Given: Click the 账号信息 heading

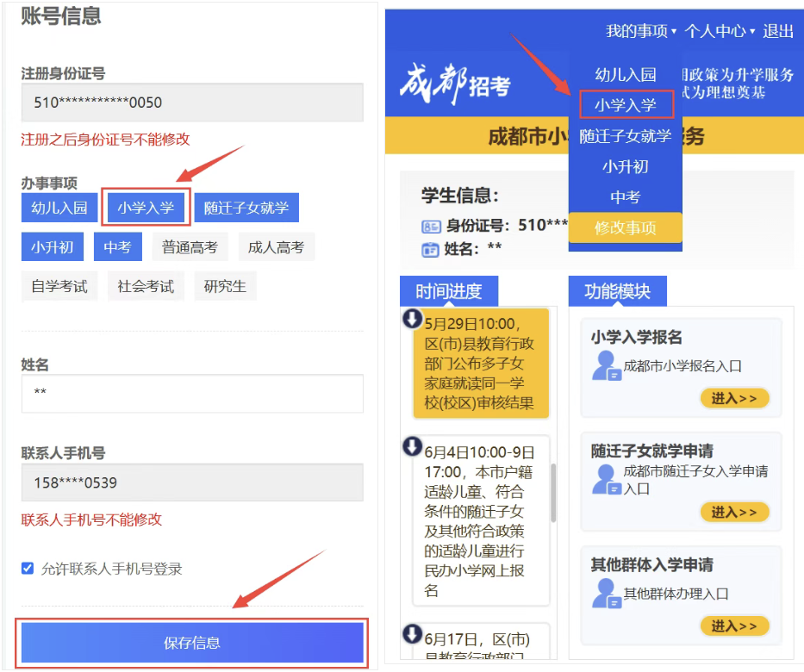Looking at the screenshot, I should pyautogui.click(x=61, y=16).
